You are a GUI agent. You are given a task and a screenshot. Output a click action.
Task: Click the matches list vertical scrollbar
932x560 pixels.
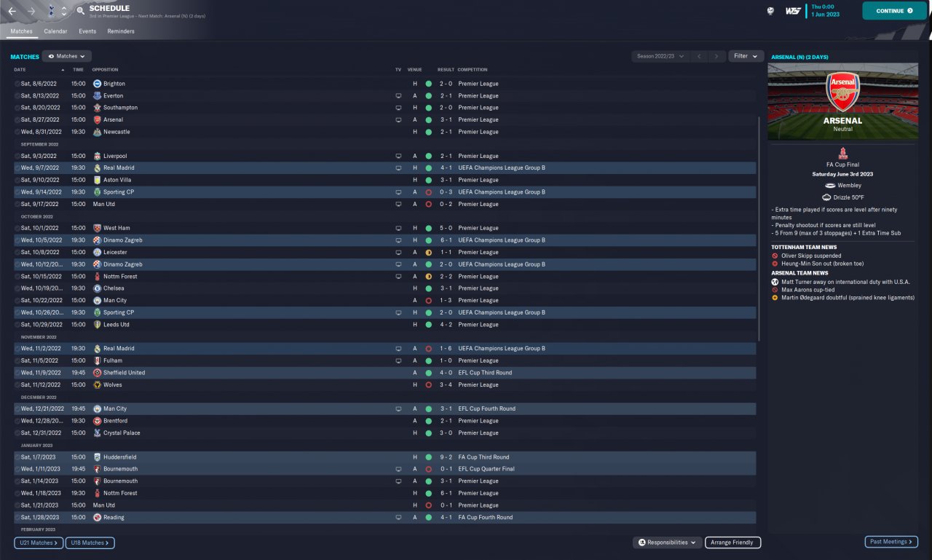tap(759, 229)
